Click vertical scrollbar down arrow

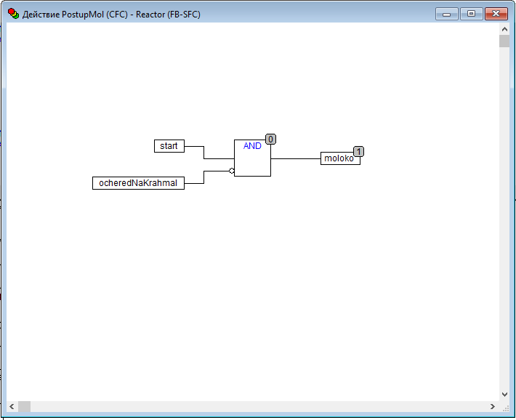[x=504, y=395]
